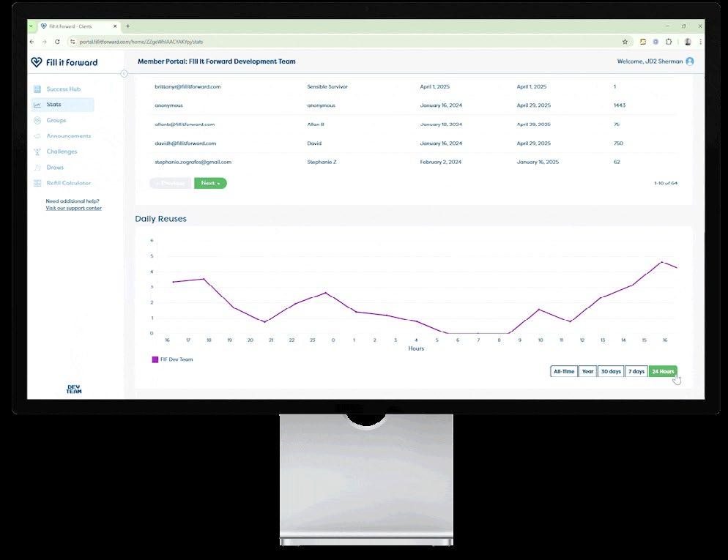Open the Announcements megaphone icon
Viewport: 728px width, 560px height.
click(x=37, y=136)
